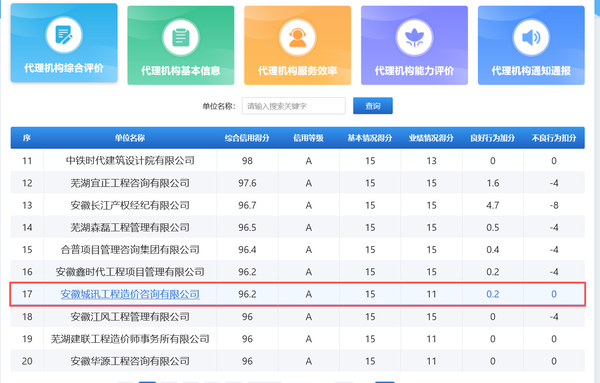Select the 综合信用得分 column header

tap(247, 138)
